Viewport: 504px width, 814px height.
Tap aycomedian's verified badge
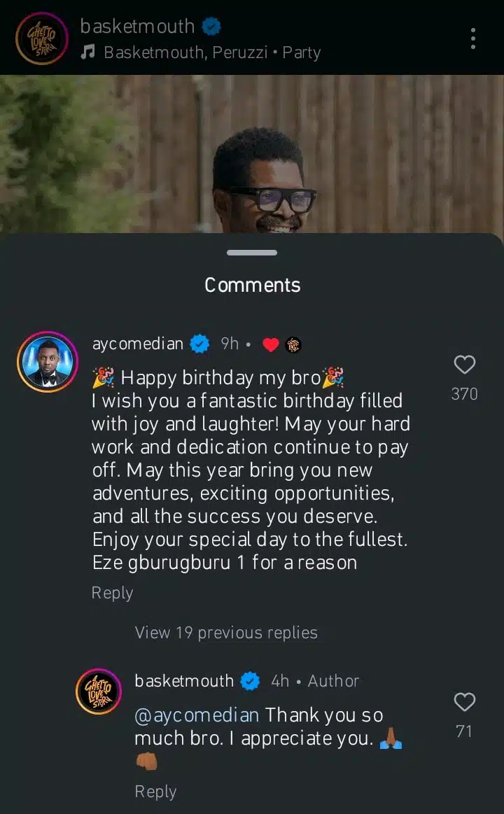click(199, 344)
